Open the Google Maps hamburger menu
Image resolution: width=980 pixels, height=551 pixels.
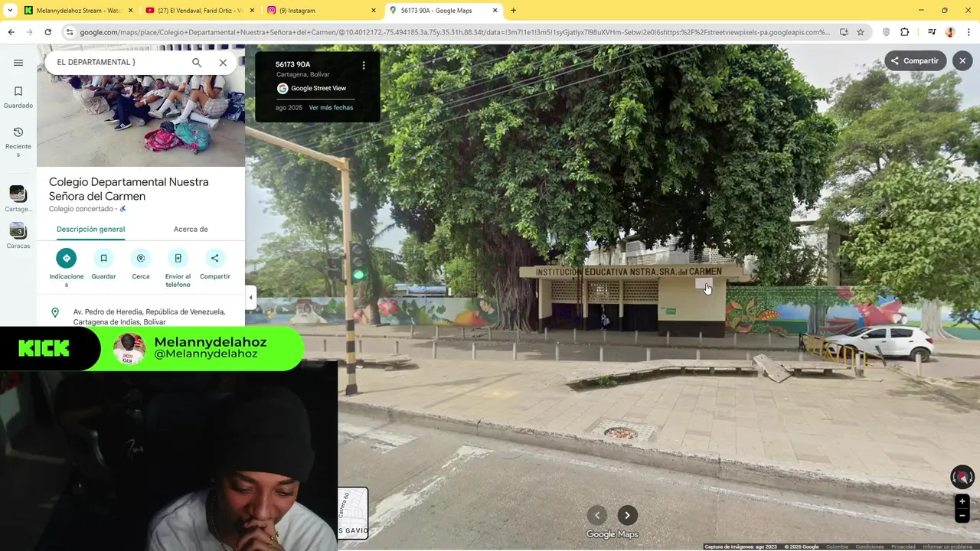point(18,63)
